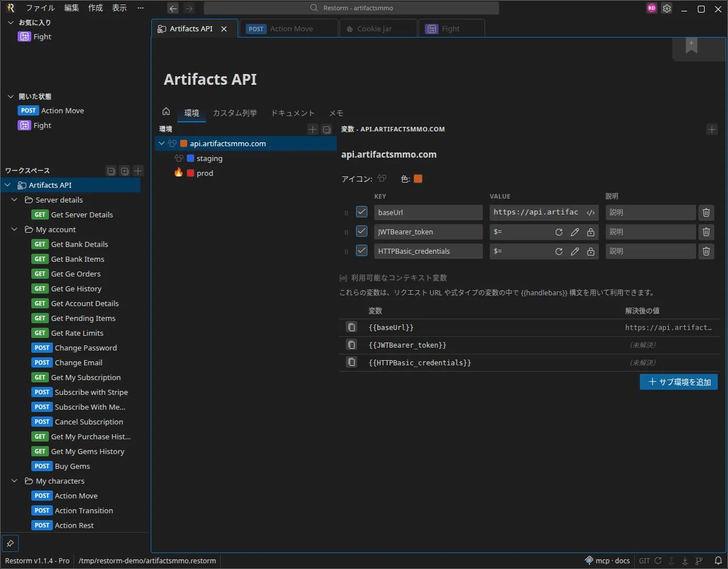728x569 pixels.
Task: Open notifications bell in status bar
Action: (719, 560)
